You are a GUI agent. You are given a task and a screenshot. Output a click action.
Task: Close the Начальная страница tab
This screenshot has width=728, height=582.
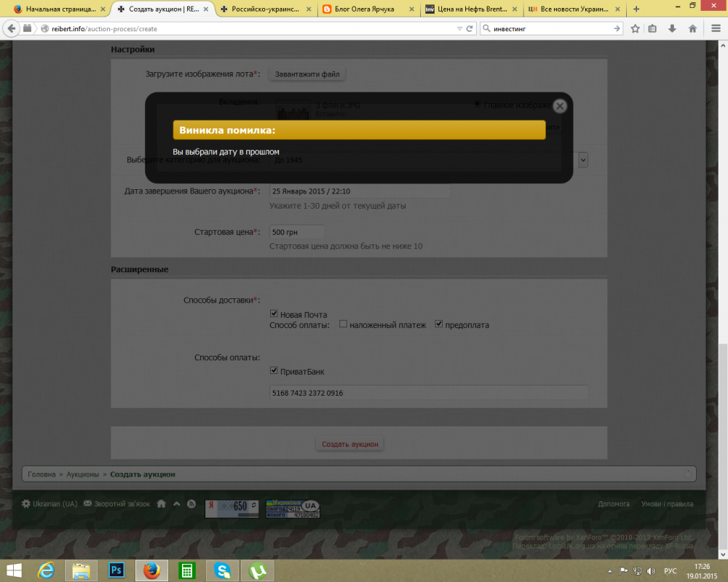point(103,9)
